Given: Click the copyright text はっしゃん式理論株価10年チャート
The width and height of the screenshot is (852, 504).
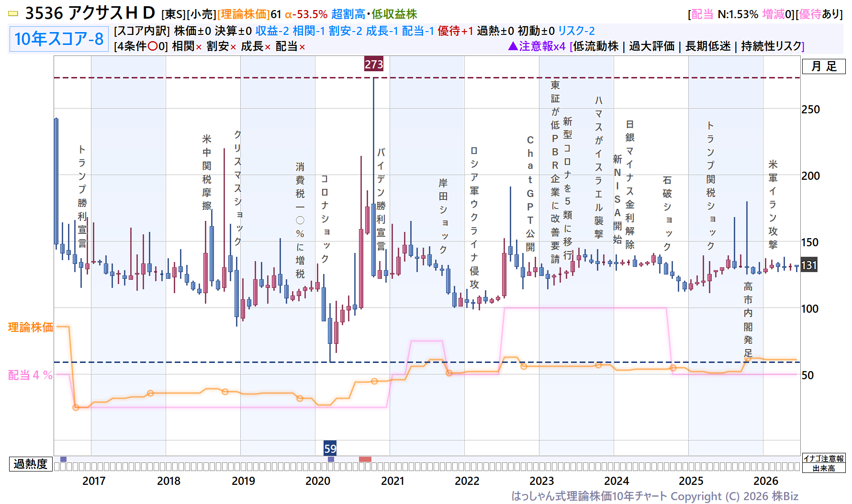Looking at the screenshot, I should tap(589, 496).
